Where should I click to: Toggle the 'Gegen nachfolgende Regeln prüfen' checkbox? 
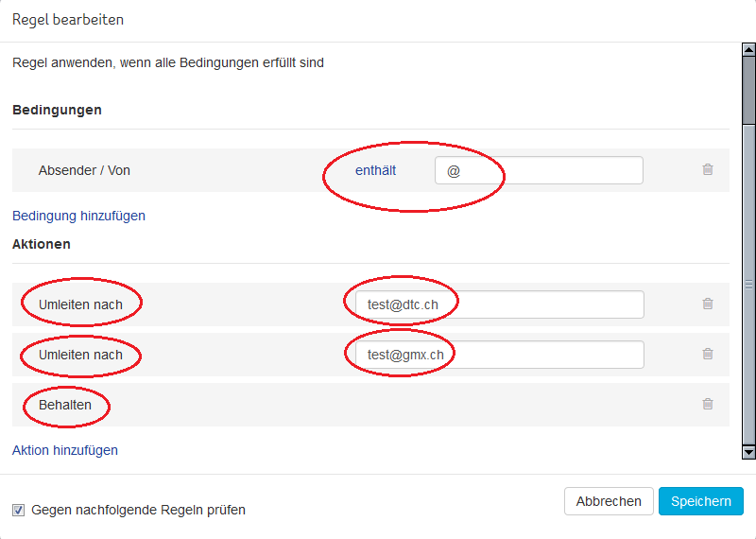[x=19, y=510]
